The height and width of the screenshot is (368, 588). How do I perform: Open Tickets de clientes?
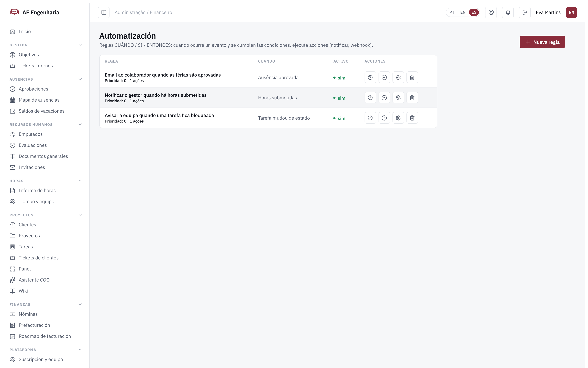pos(46,258)
